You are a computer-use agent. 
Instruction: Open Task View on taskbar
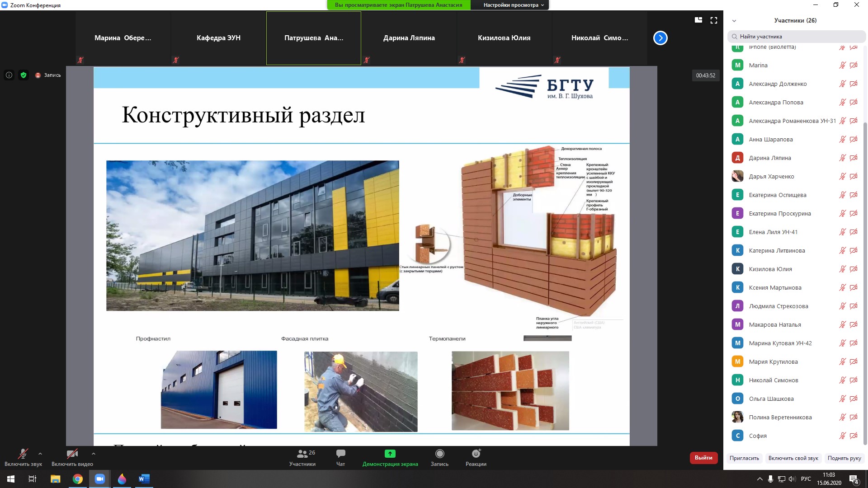(x=33, y=479)
